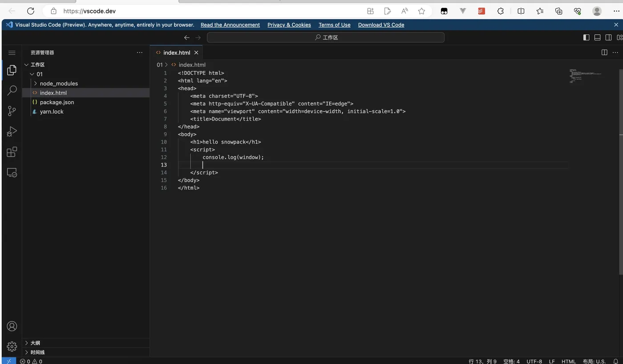Expand the node_modules folder
Image resolution: width=623 pixels, height=364 pixels.
[x=36, y=84]
